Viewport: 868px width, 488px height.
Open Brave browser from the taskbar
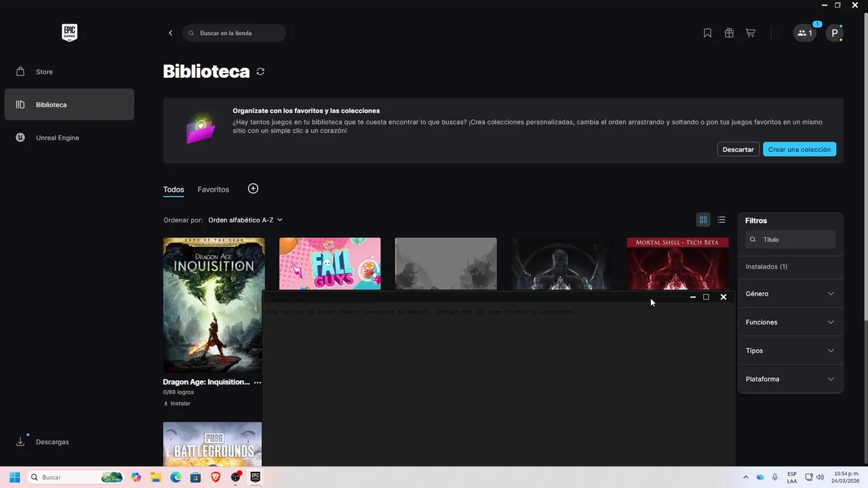pos(216,477)
